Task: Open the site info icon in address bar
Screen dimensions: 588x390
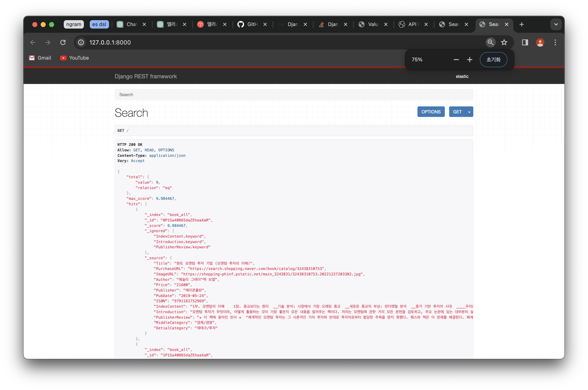Action: tap(81, 43)
